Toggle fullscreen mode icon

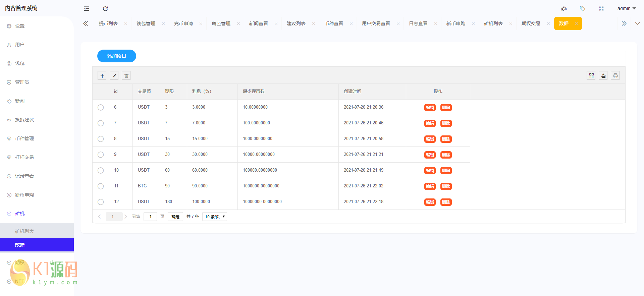point(601,9)
